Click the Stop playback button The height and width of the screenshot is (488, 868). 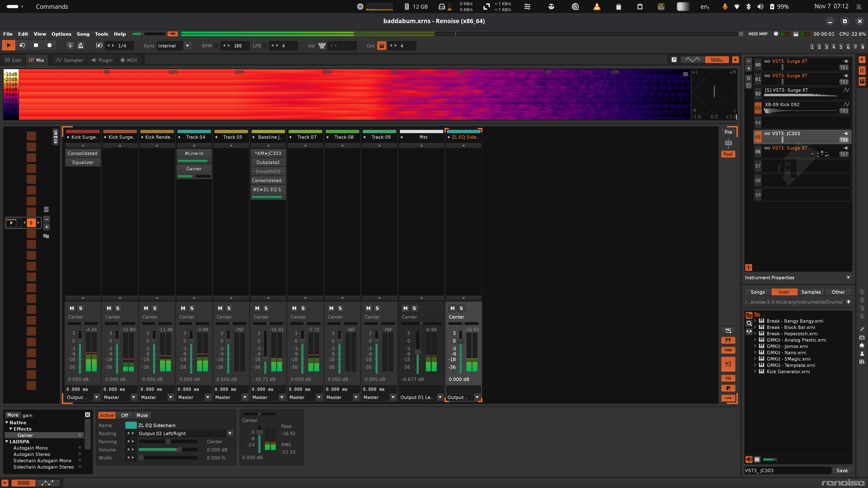click(36, 45)
